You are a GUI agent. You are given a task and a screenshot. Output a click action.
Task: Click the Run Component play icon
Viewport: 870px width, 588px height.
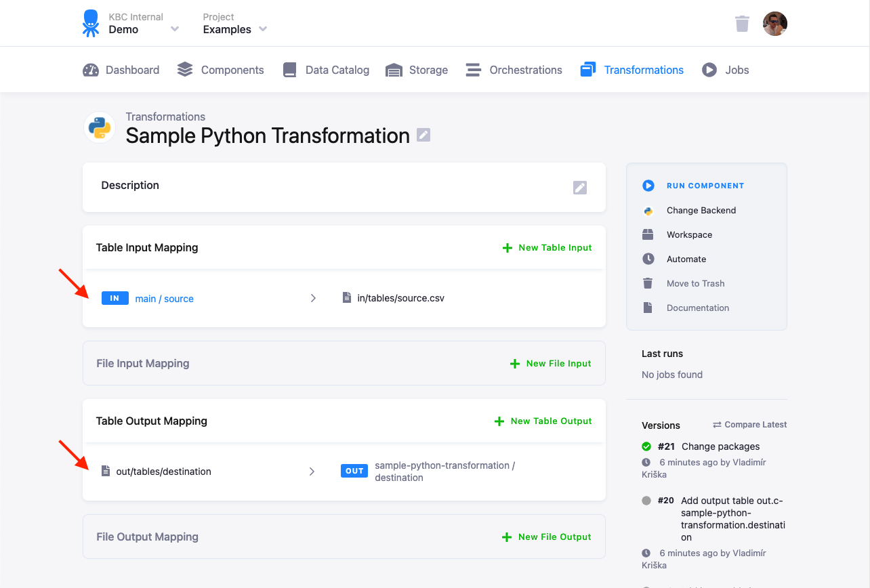pyautogui.click(x=648, y=186)
